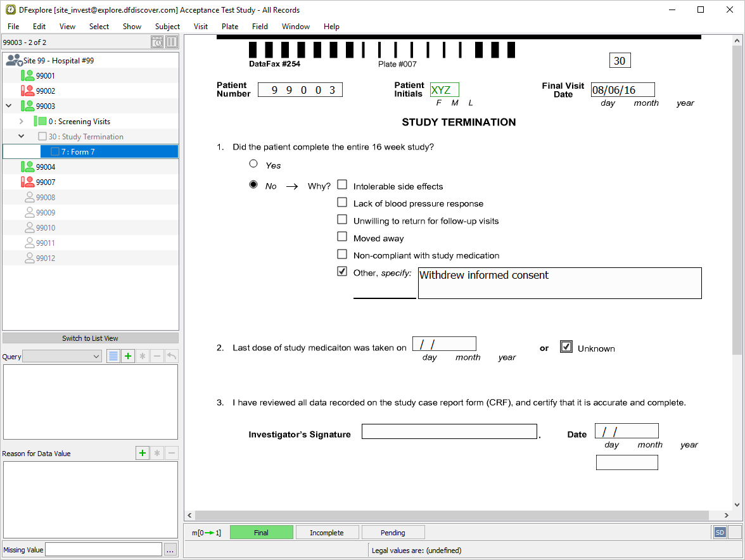Click the two-column layout icon above tree
The width and height of the screenshot is (745, 560).
pyautogui.click(x=172, y=42)
